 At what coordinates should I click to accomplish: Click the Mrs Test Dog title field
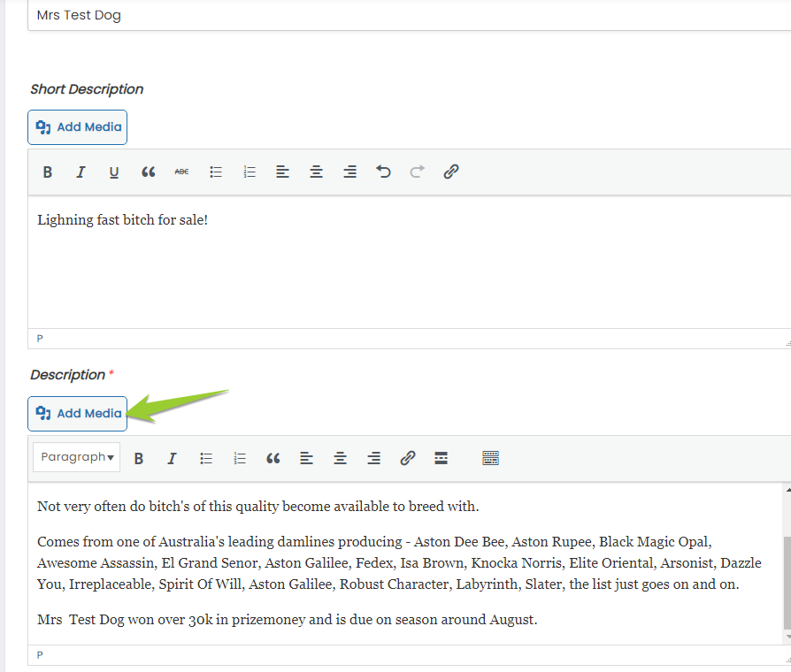coord(409,15)
